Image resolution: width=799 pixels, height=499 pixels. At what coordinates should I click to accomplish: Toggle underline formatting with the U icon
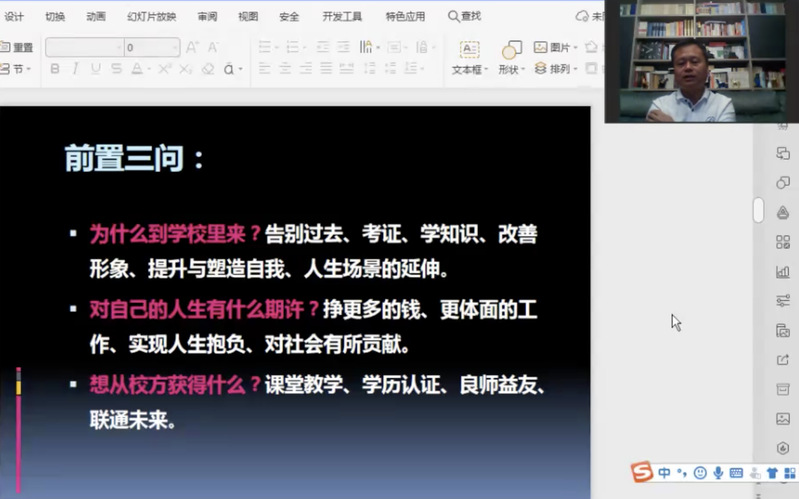point(95,69)
